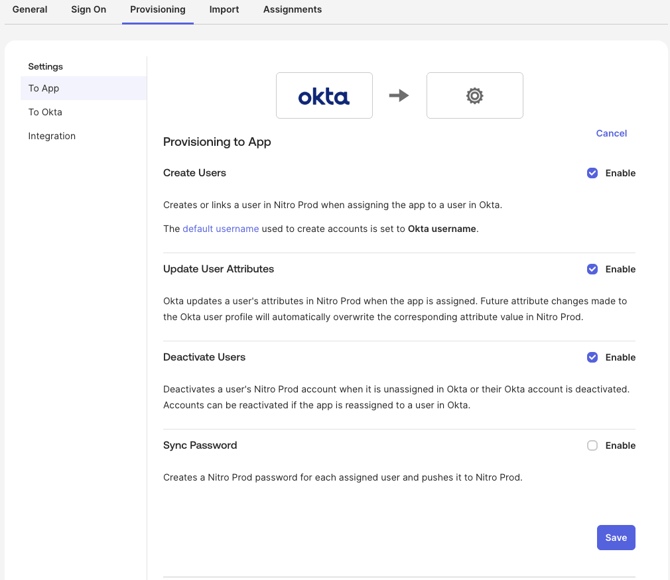
Task: Click the gear app icon tile
Action: tap(474, 95)
